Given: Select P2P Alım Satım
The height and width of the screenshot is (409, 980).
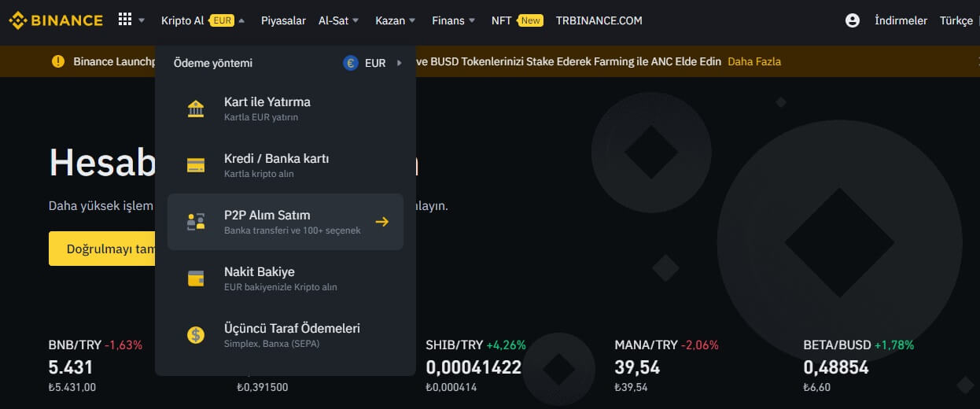Looking at the screenshot, I should point(286,222).
